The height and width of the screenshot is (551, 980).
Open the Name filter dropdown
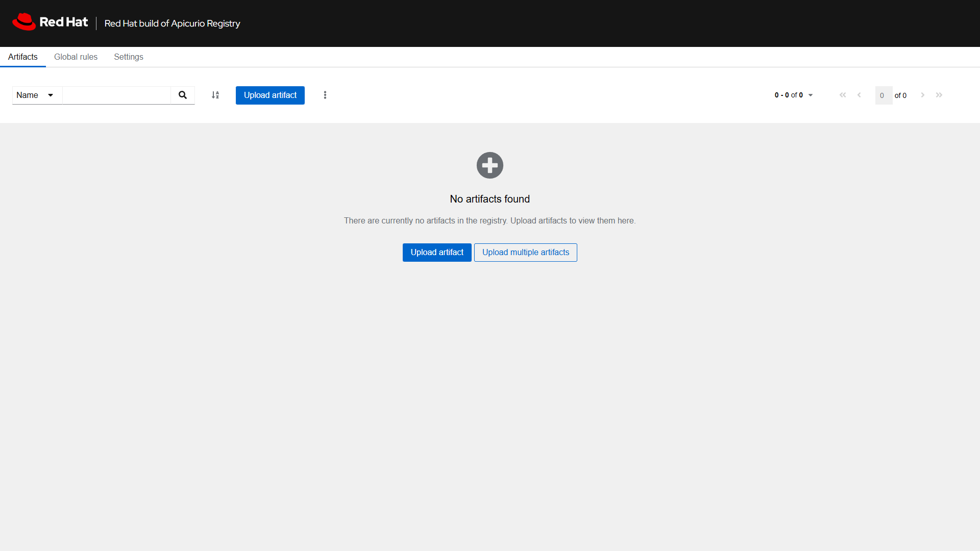click(36, 95)
